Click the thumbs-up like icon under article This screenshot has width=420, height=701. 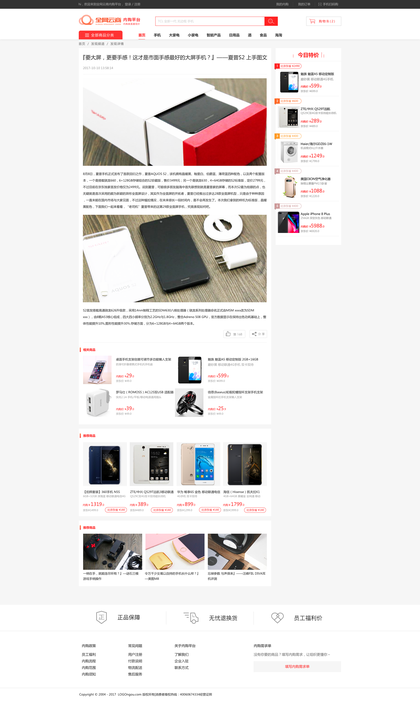pos(228,334)
